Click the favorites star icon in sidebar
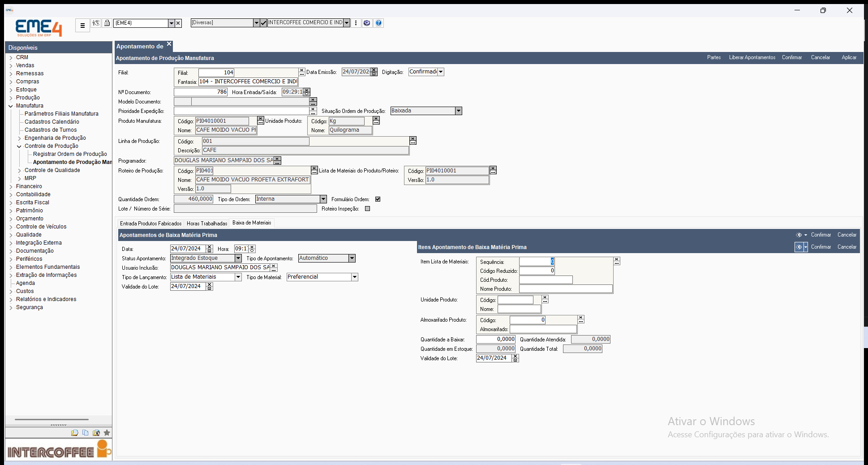The image size is (868, 465). pyautogui.click(x=107, y=433)
